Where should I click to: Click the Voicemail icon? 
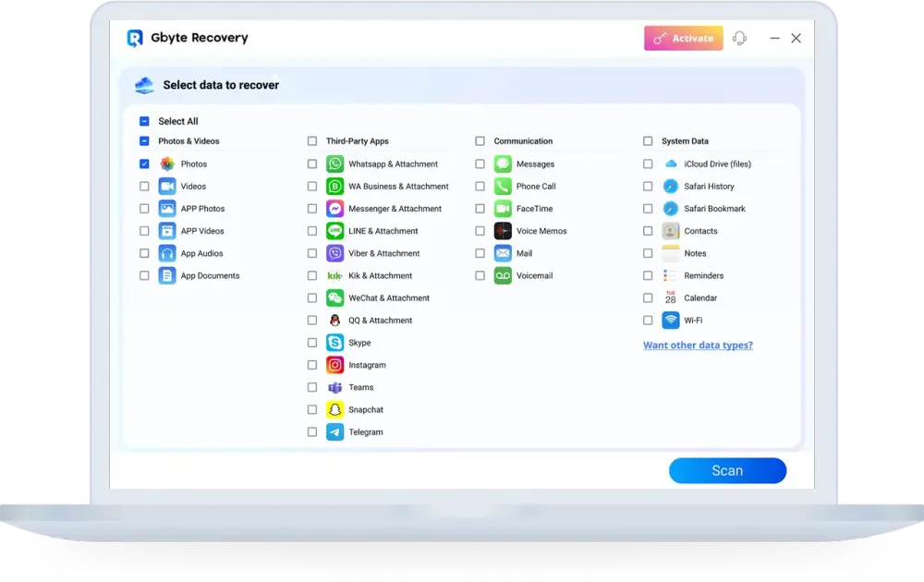click(503, 275)
